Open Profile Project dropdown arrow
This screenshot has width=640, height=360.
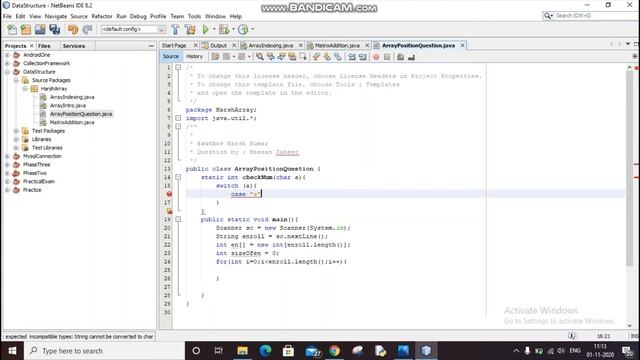(252, 29)
